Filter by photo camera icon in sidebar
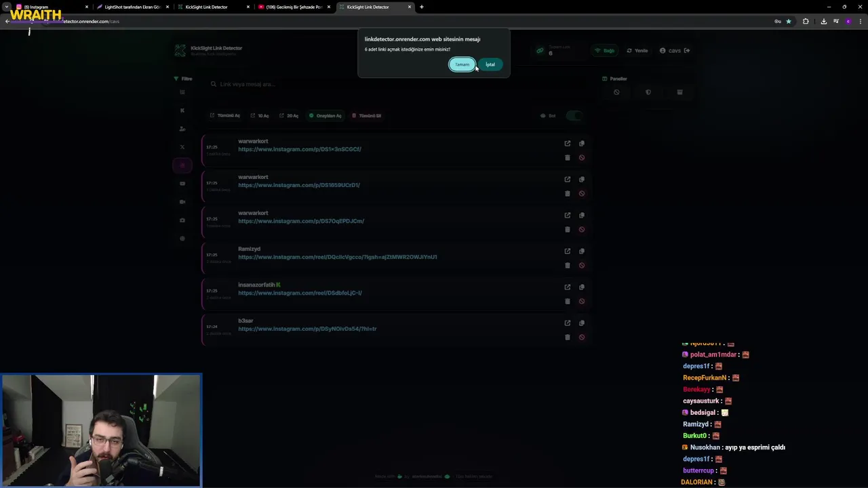The height and width of the screenshot is (488, 868). click(x=182, y=220)
